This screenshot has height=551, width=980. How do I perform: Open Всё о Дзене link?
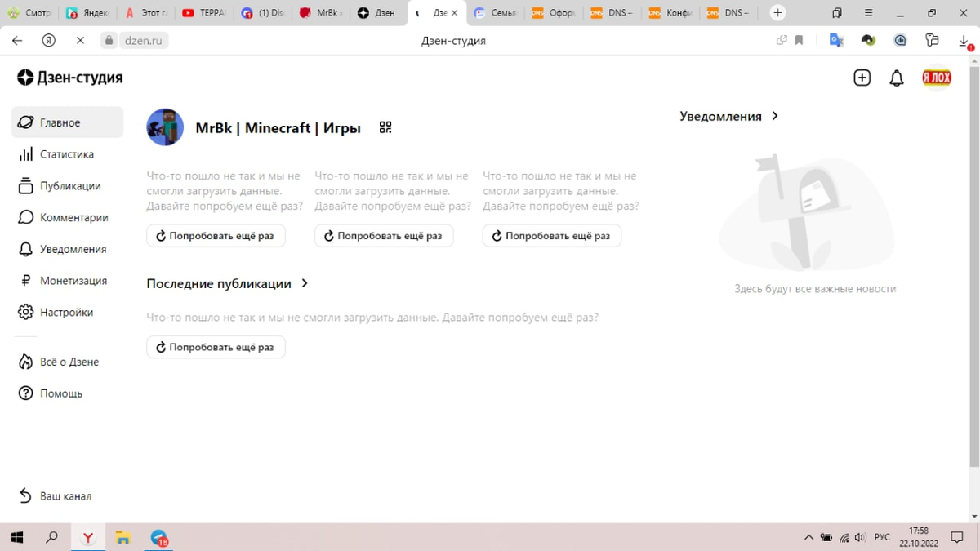[68, 362]
